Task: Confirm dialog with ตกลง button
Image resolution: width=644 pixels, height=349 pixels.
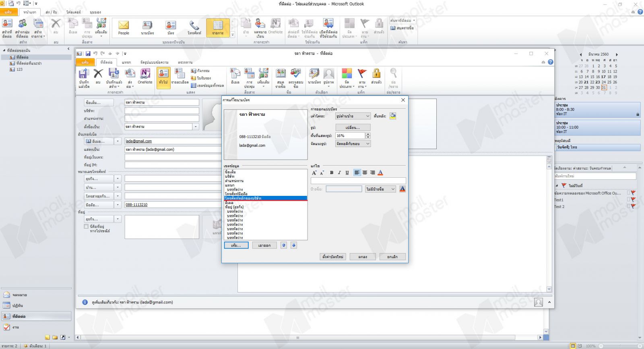Action: coord(363,257)
